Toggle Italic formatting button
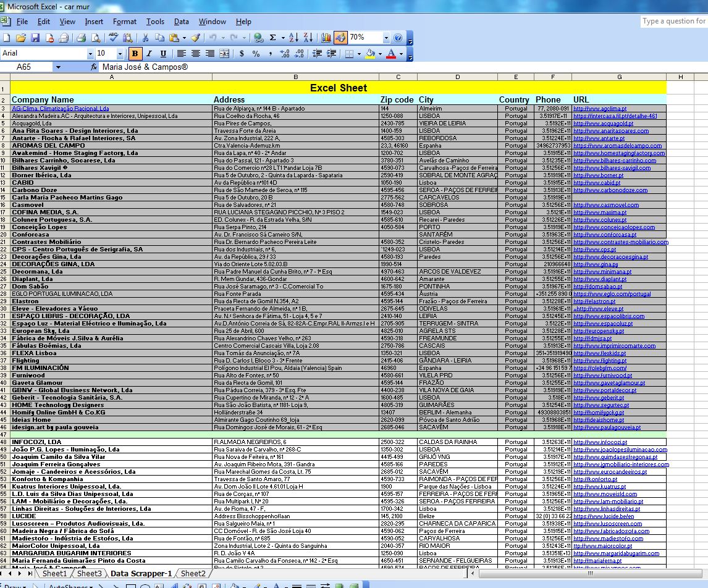The image size is (708, 588). tap(149, 54)
